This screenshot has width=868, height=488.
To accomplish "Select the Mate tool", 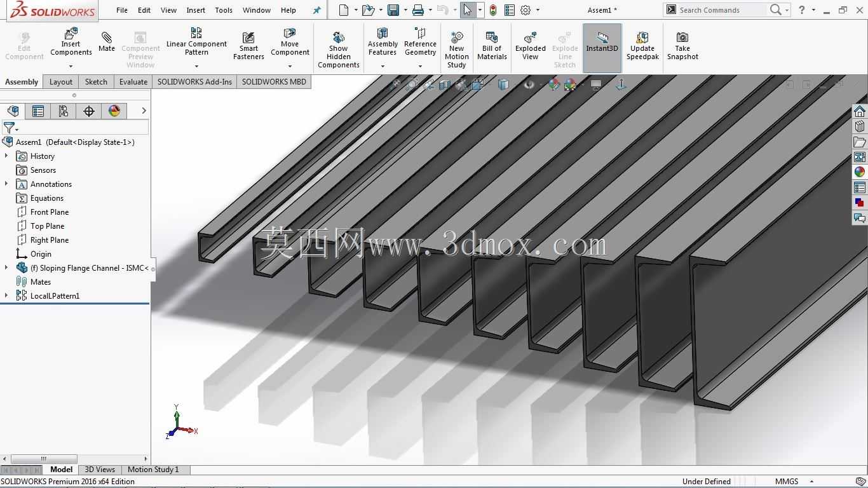I will pos(107,42).
